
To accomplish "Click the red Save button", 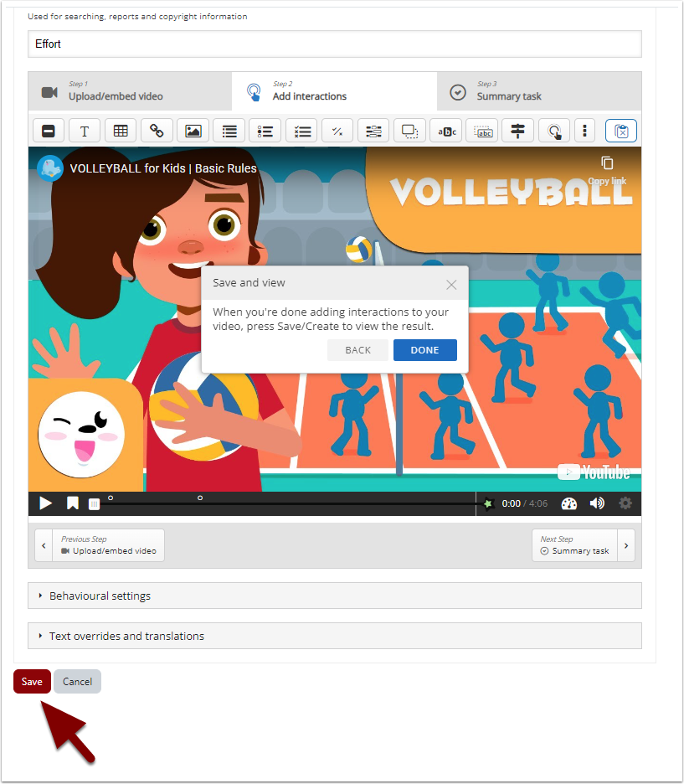I will (x=32, y=682).
